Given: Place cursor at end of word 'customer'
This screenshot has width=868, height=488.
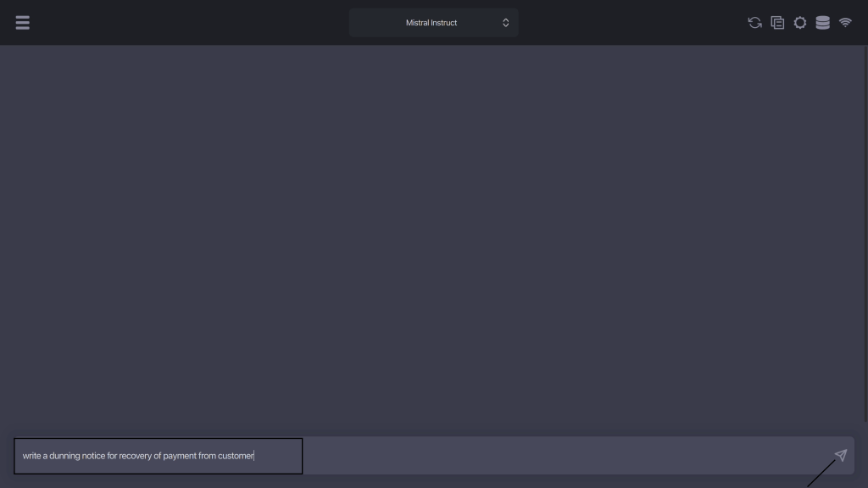Looking at the screenshot, I should [x=254, y=456].
